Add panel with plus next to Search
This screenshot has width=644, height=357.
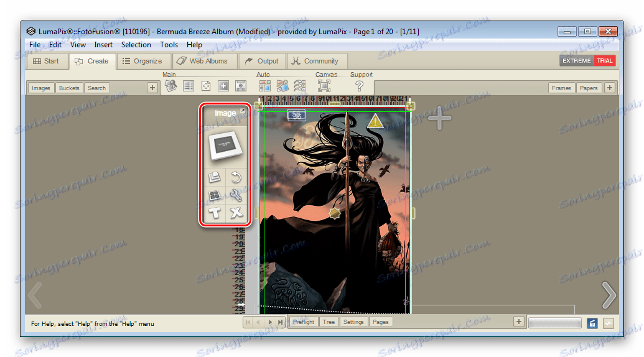tap(152, 88)
